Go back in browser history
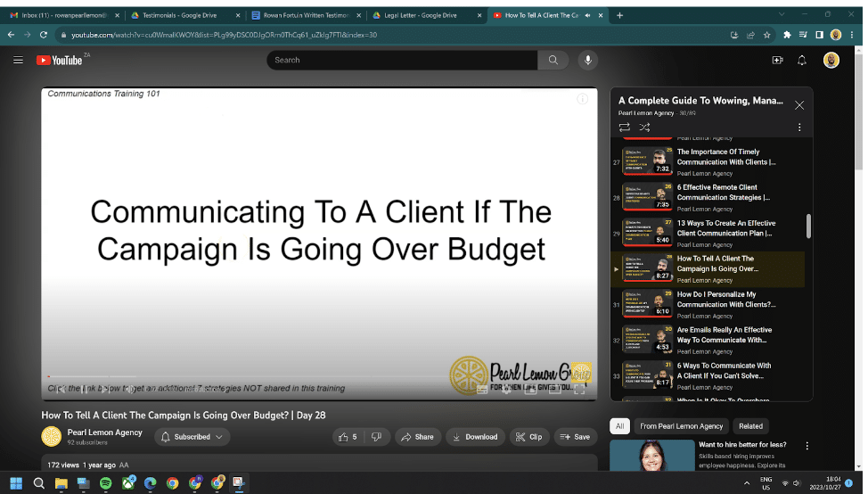The image size is (868, 494). point(11,35)
